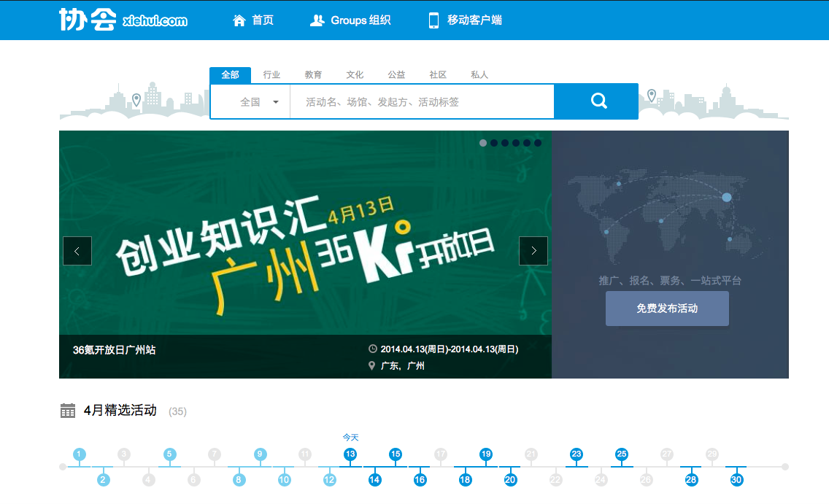Screen dimensions: 829x504
Task: Open the Groups 组织 people icon
Action: pos(317,20)
